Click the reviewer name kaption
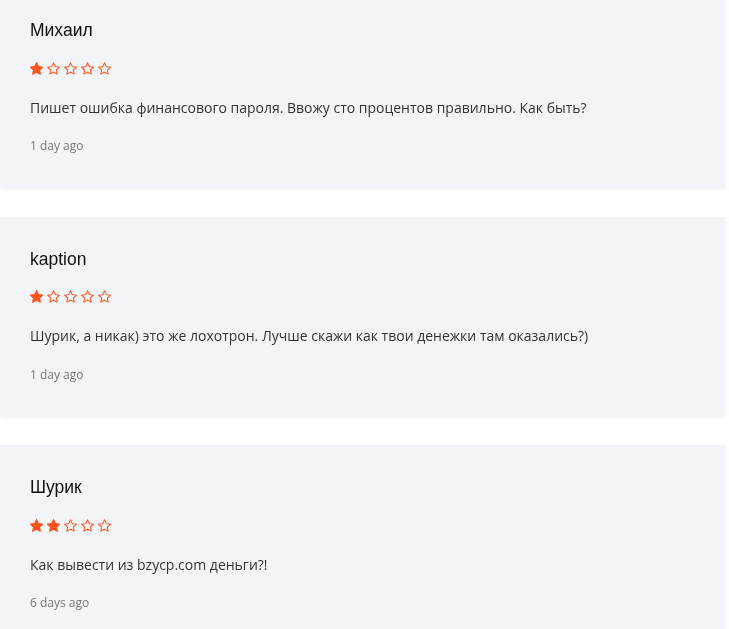 (58, 259)
